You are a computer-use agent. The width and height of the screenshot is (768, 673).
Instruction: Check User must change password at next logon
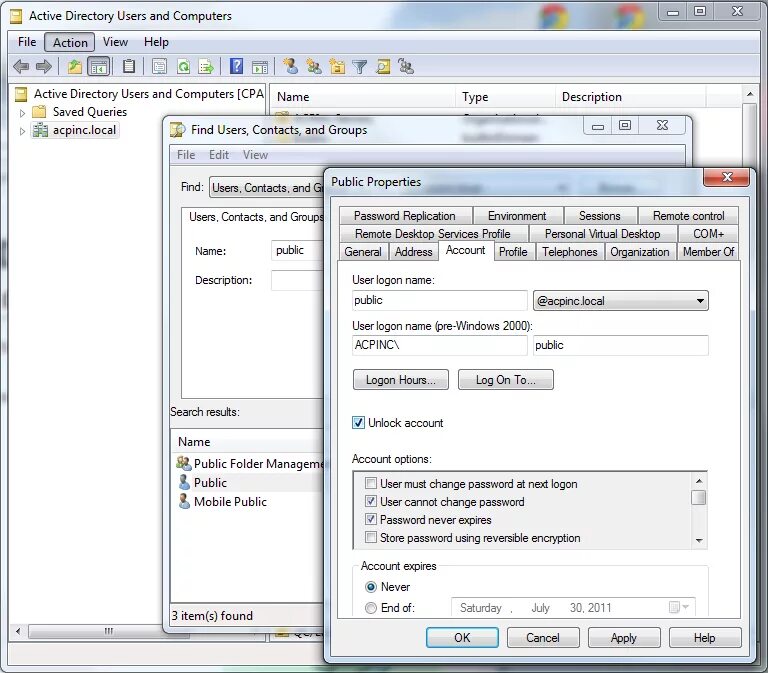coord(371,483)
